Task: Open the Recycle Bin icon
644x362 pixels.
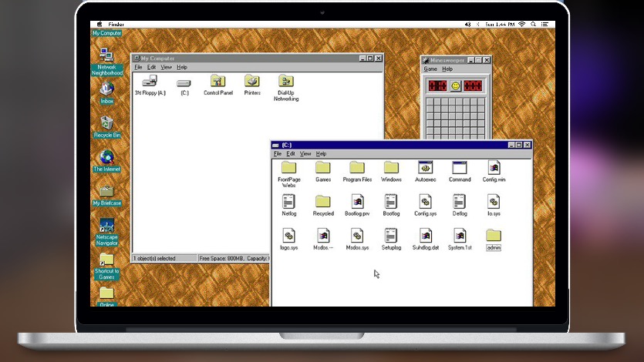Action: 106,126
